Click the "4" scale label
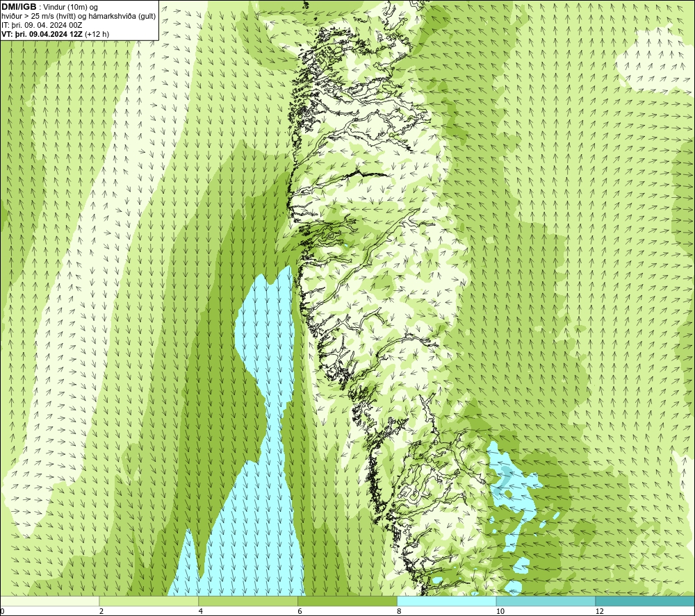Screen dimensions: 695x616 pyautogui.click(x=201, y=611)
